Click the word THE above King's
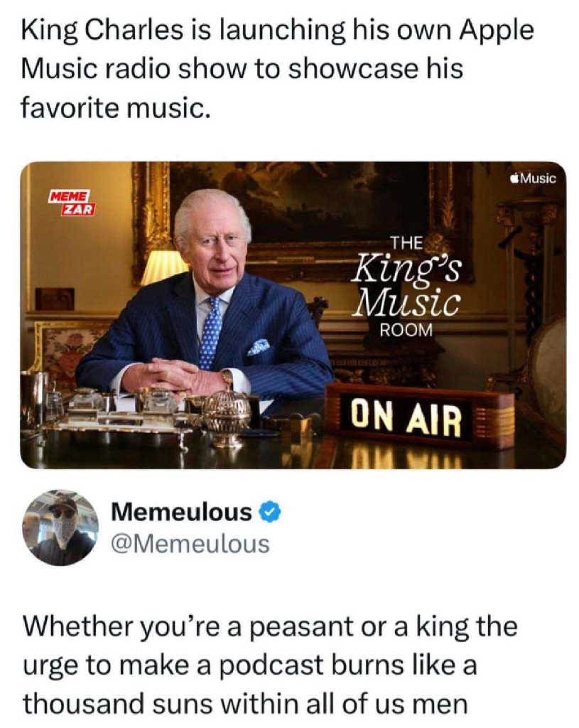Image resolution: width=579 pixels, height=728 pixels. coord(406,243)
